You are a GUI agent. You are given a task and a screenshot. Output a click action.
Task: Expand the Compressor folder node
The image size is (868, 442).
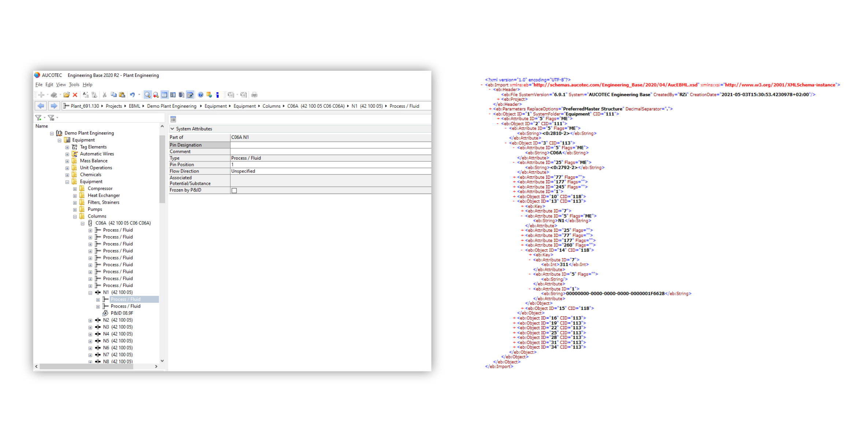(75, 189)
